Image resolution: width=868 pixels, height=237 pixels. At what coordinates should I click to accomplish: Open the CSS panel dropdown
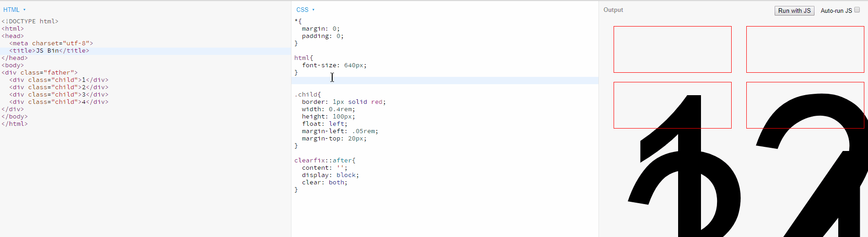pos(305,10)
